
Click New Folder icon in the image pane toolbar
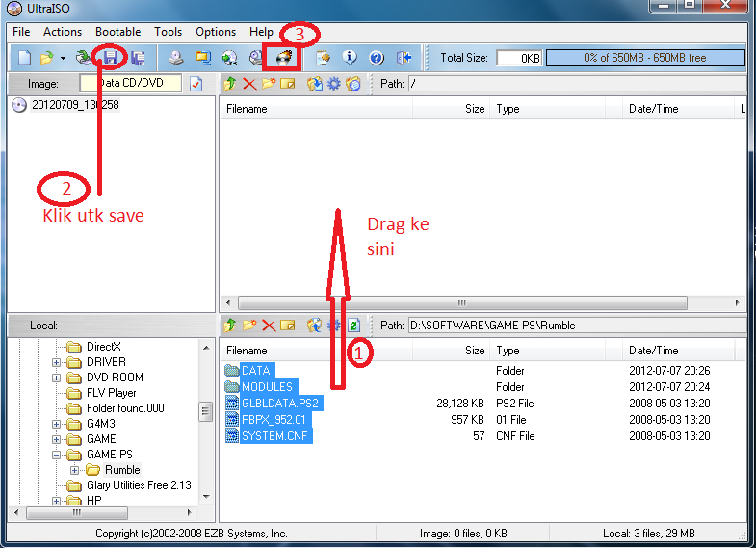tap(269, 84)
